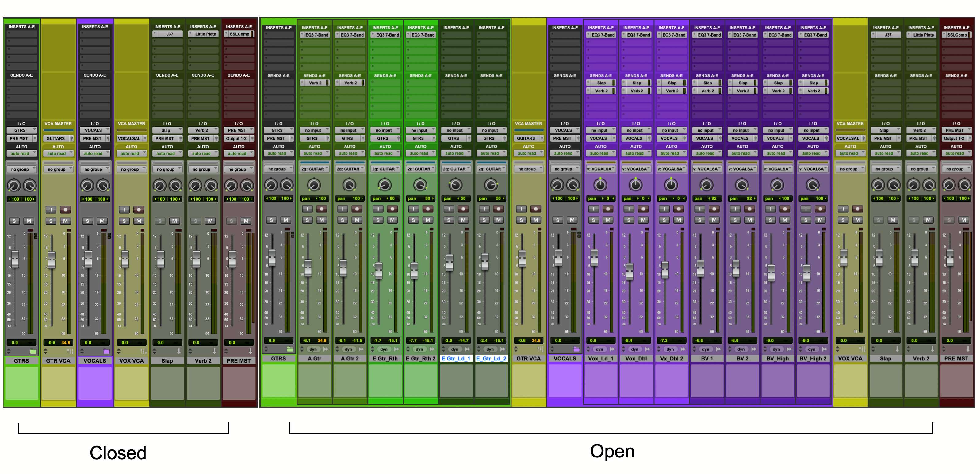980x474 pixels.
Task: Record-enable the Vx_Dbl 2 track
Action: click(x=679, y=209)
